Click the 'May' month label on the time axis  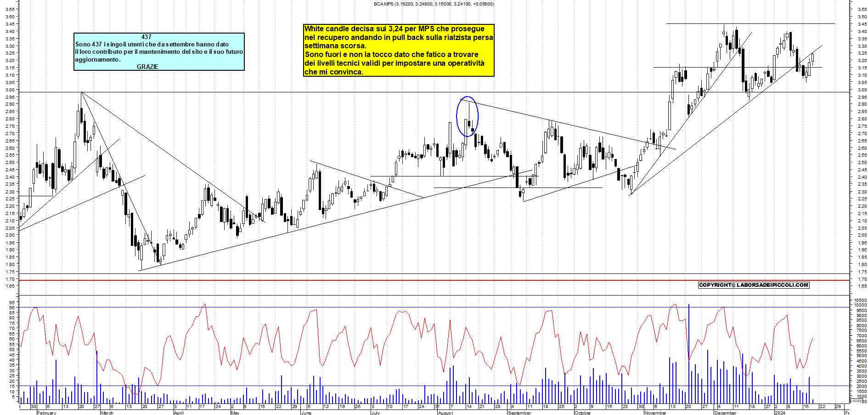click(x=235, y=413)
